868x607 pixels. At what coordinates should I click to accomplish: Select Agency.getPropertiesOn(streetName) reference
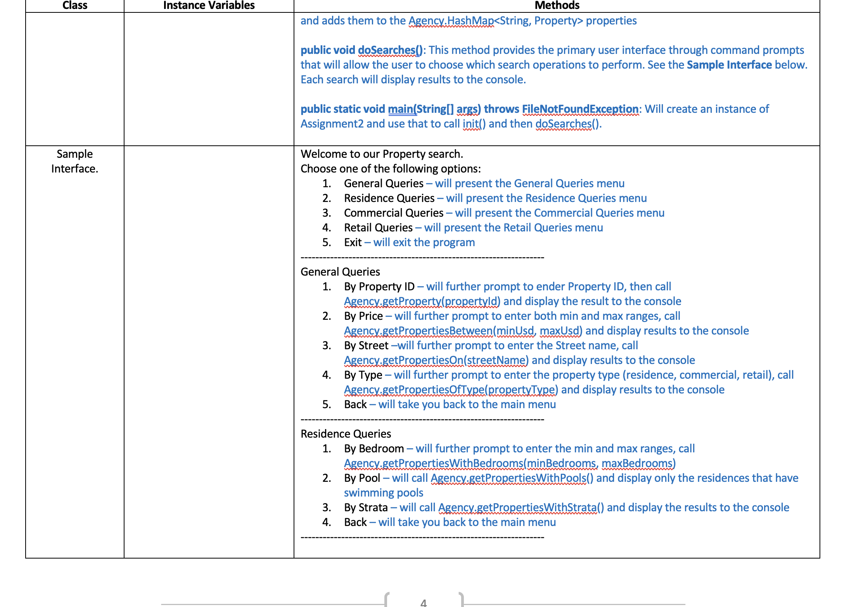pos(436,360)
